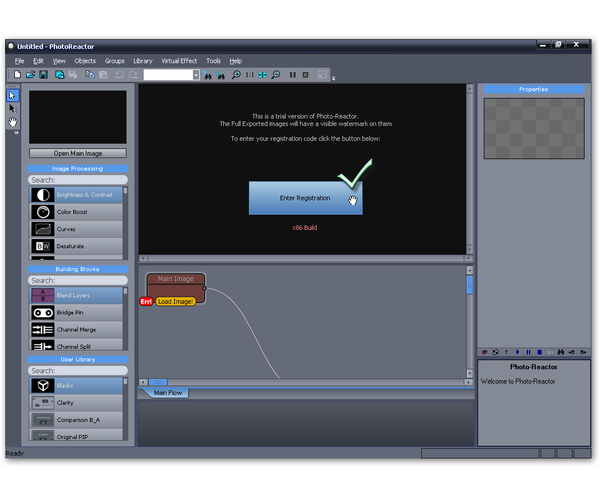
Task: Select Brightness & Contrast effect
Action: coord(76,195)
